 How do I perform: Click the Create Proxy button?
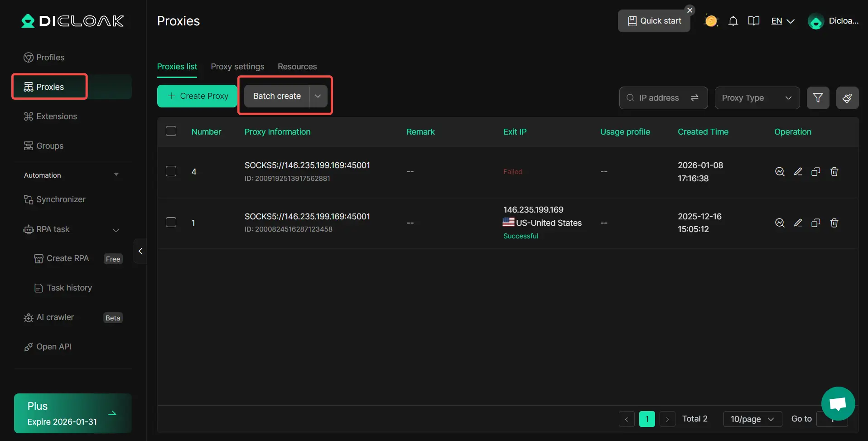click(x=198, y=96)
